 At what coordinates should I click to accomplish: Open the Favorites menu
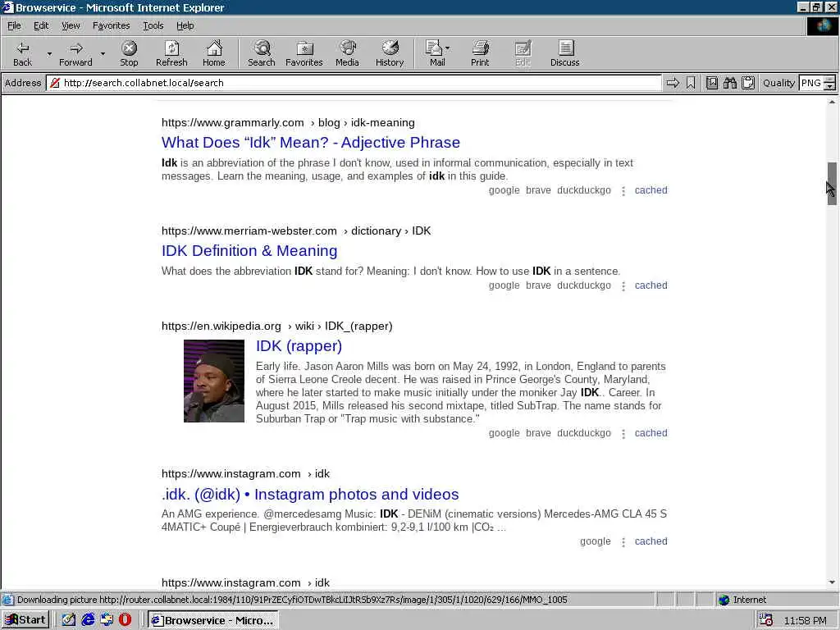(111, 25)
